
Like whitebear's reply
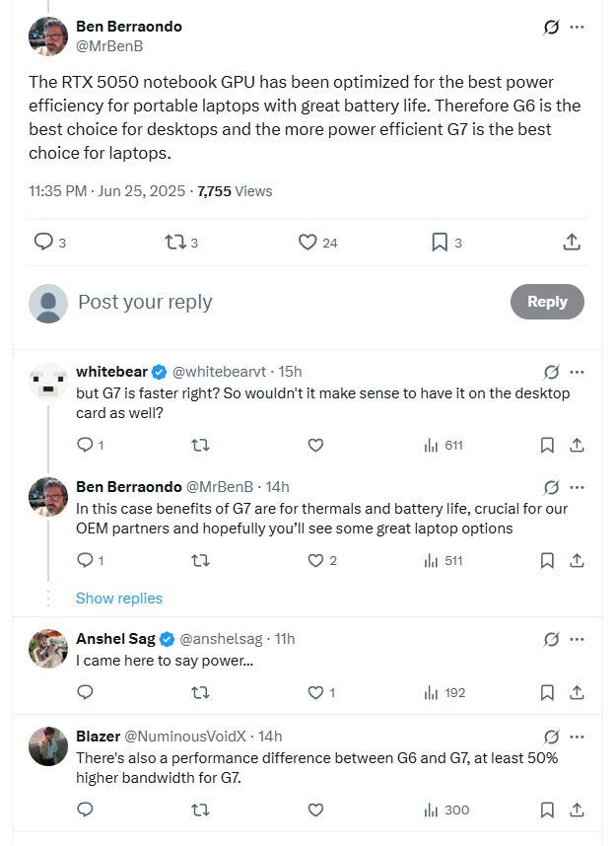pos(315,446)
